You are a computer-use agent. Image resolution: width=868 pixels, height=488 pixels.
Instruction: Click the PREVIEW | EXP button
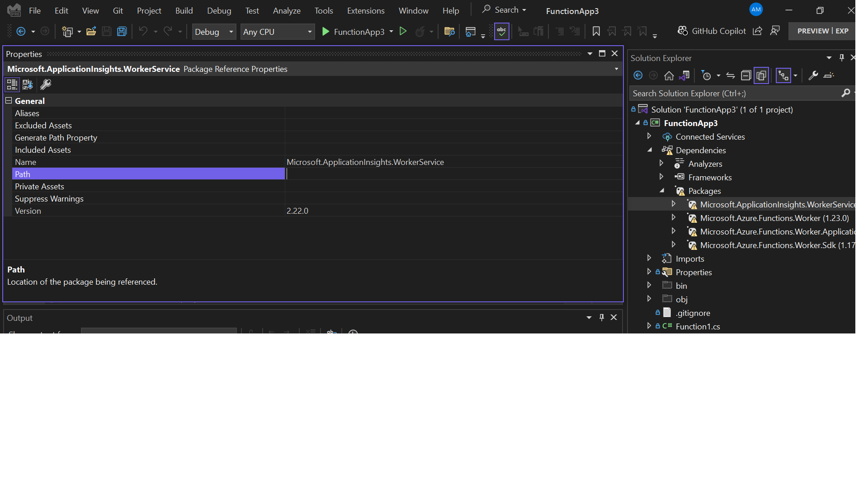coord(823,31)
